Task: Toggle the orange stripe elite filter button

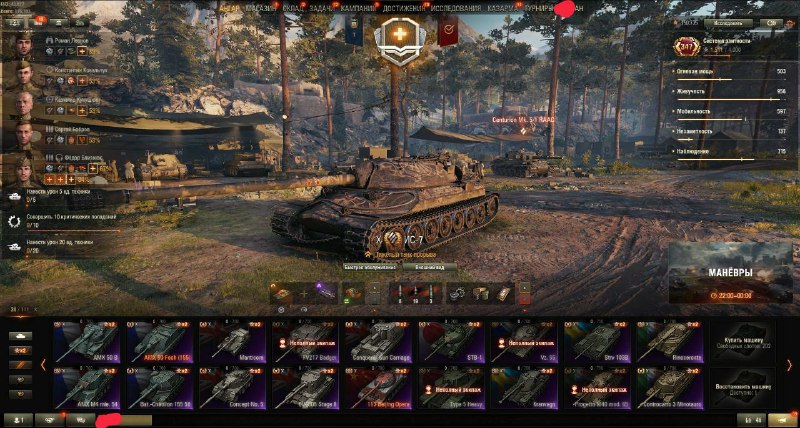Action: 20,365
